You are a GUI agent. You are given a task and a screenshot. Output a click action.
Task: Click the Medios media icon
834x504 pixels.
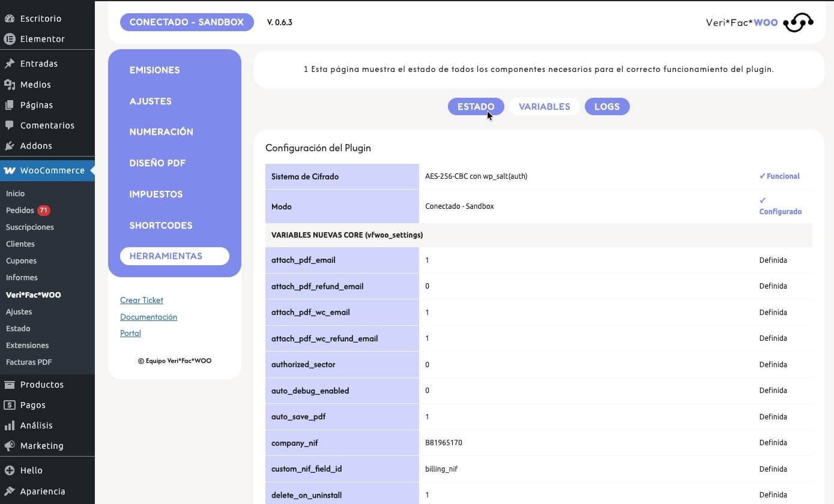click(x=10, y=85)
